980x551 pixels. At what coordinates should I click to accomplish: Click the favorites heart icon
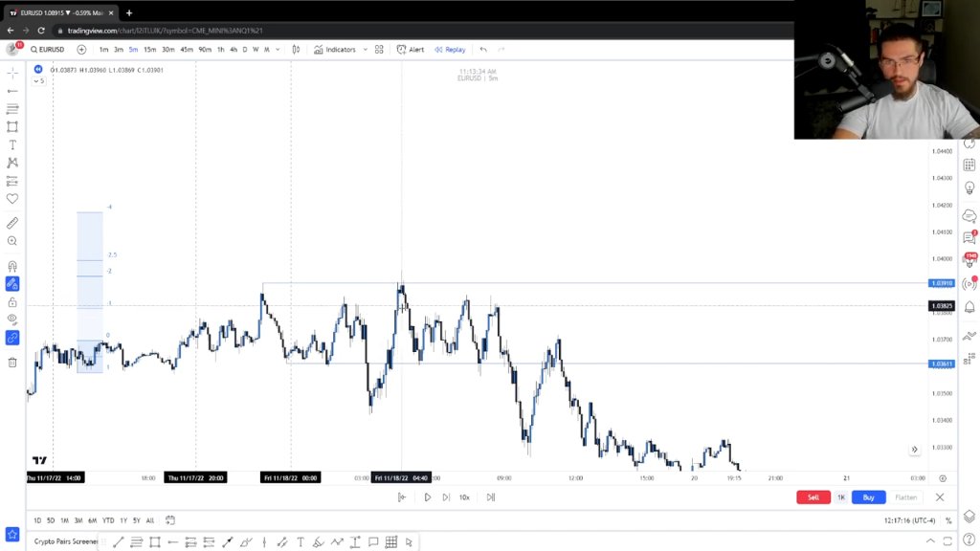coord(11,199)
